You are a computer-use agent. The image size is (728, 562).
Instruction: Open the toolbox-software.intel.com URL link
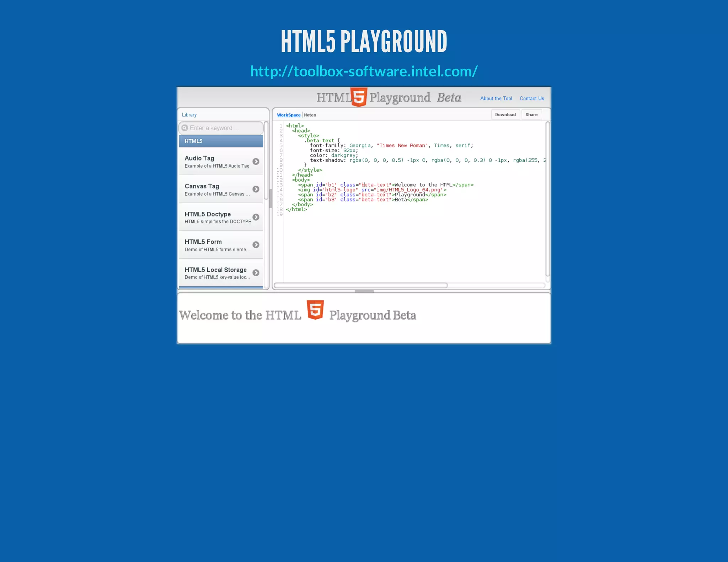coord(364,71)
